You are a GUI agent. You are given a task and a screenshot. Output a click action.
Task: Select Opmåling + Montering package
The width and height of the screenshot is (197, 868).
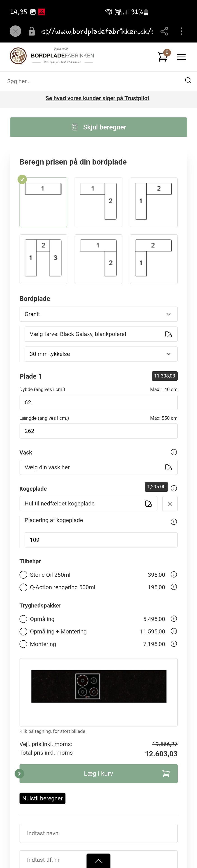23,632
